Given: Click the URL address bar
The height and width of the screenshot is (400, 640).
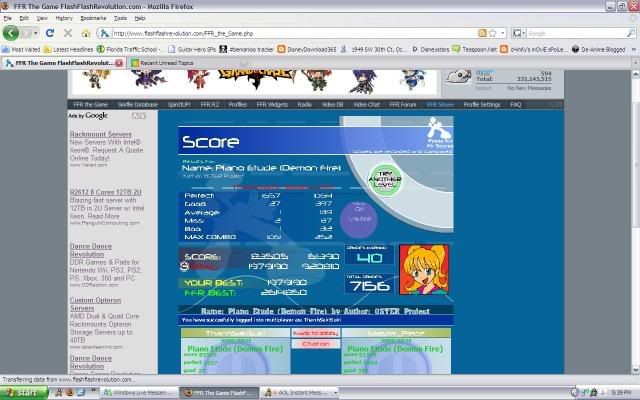Looking at the screenshot, I should pos(280,33).
